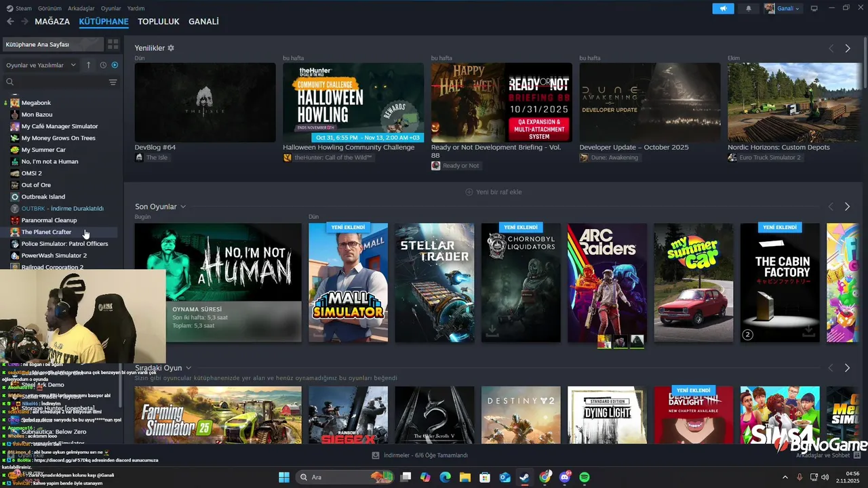Screen dimensions: 868x488
Task: Open the notifications bell
Action: [x=749, y=8]
